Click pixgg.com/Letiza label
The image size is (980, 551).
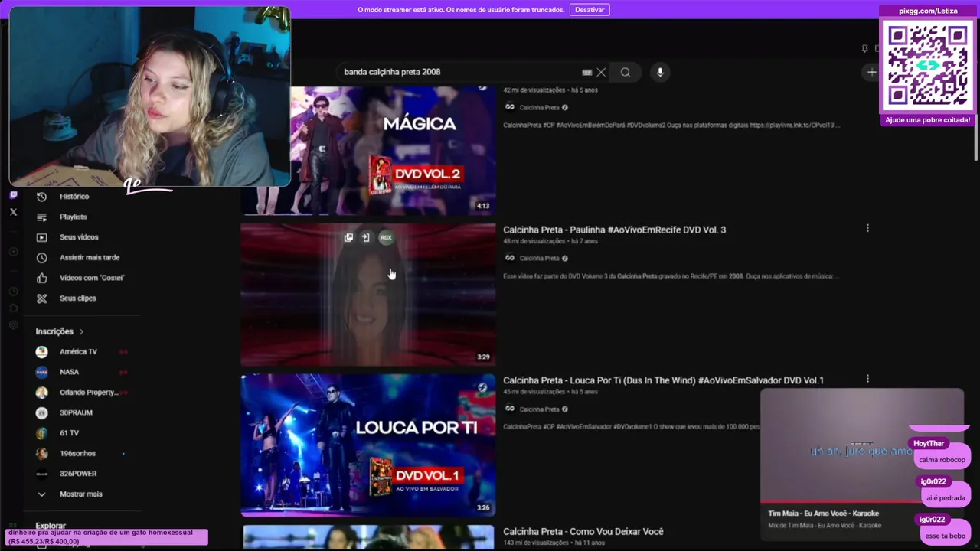click(x=928, y=11)
